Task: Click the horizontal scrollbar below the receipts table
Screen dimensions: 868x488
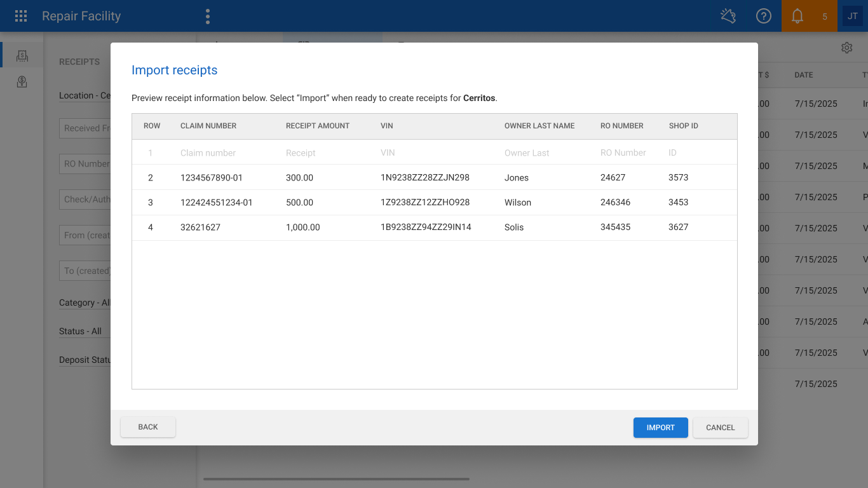Action: coord(336,479)
